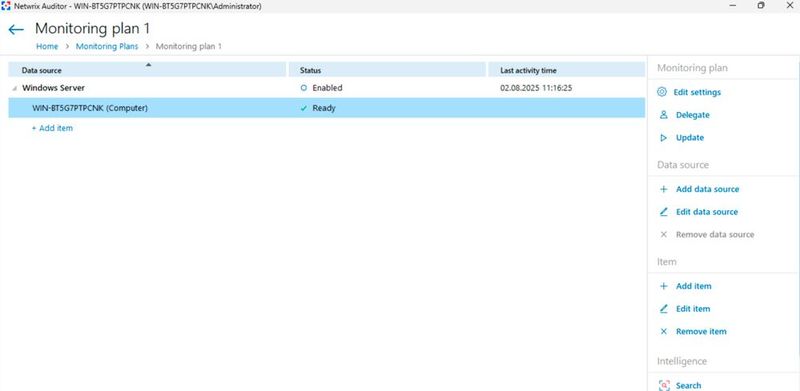
Task: Click the Enabled status circle icon
Action: pyautogui.click(x=304, y=88)
